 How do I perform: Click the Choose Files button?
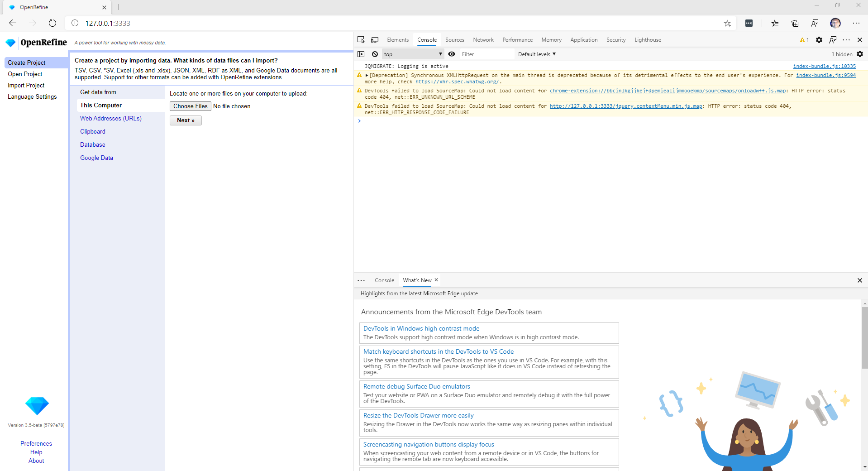191,106
